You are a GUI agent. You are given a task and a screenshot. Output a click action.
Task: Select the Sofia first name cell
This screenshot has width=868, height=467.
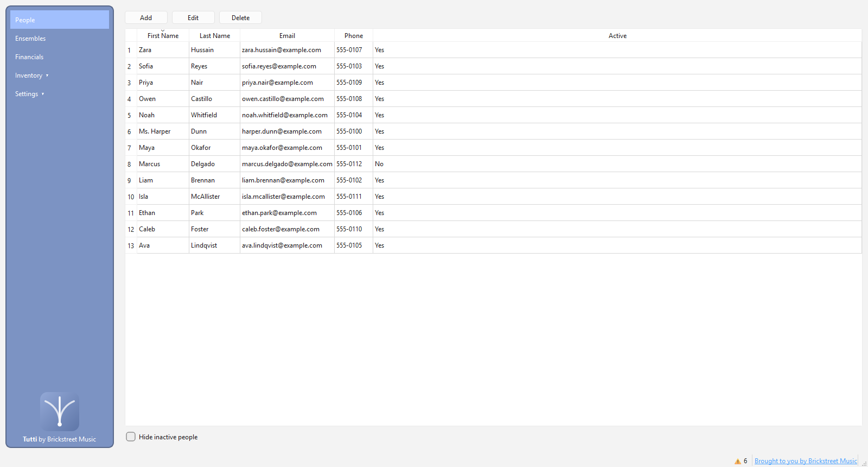163,66
